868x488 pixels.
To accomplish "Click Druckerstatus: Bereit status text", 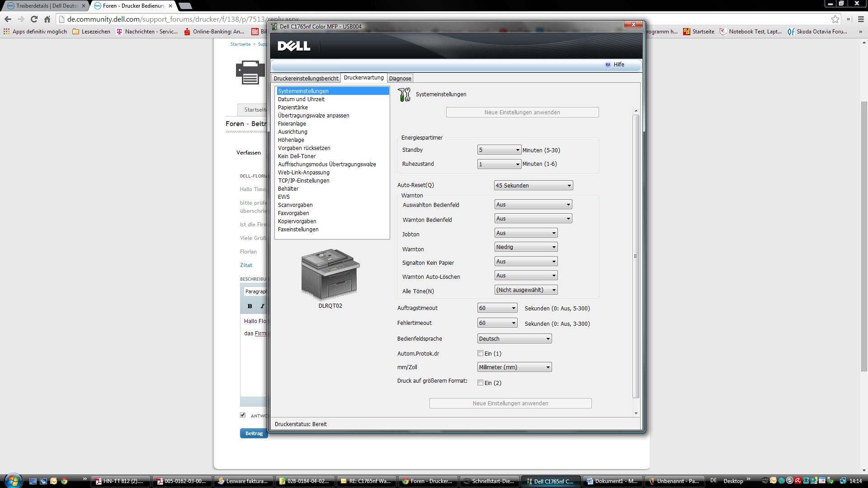I will [301, 424].
